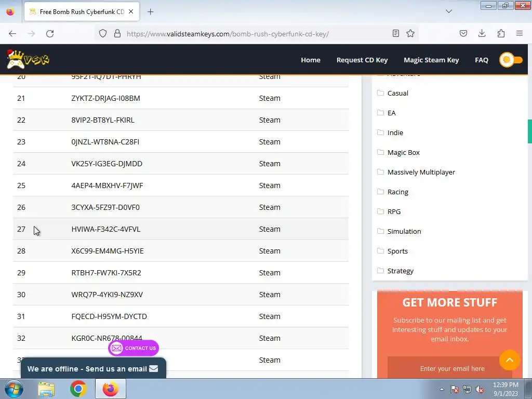Toggle reader view icon in address bar
This screenshot has width=532, height=399.
(395, 33)
